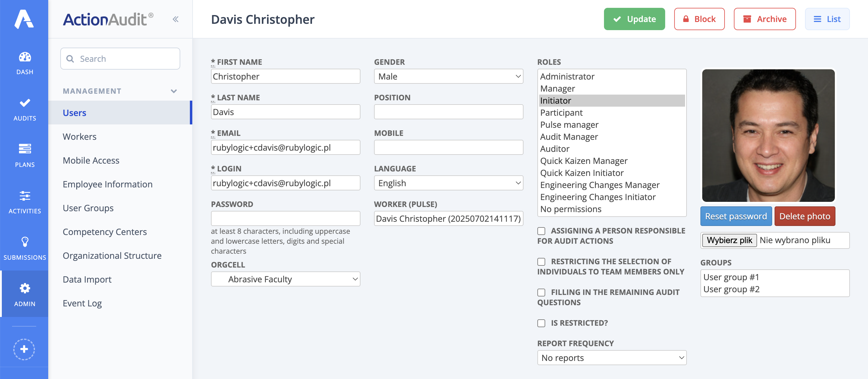Go to Audits checkmark icon
Screen dimensions: 868x379
[x=25, y=103]
